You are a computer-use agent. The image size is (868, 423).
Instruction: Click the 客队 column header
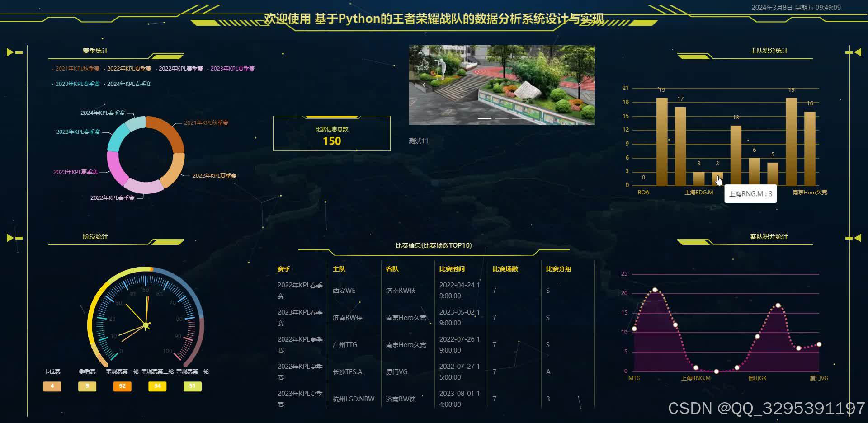392,269
